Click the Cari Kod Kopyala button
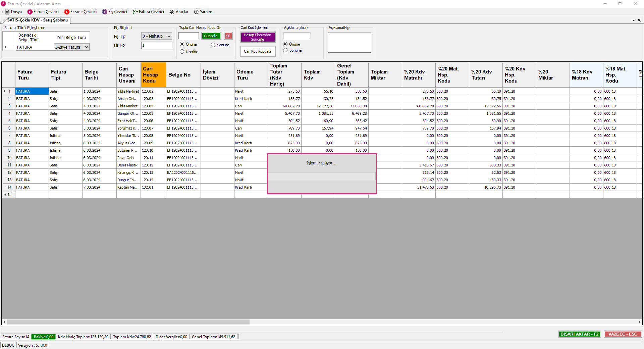Viewport: 644px width, 349px height. 258,51
